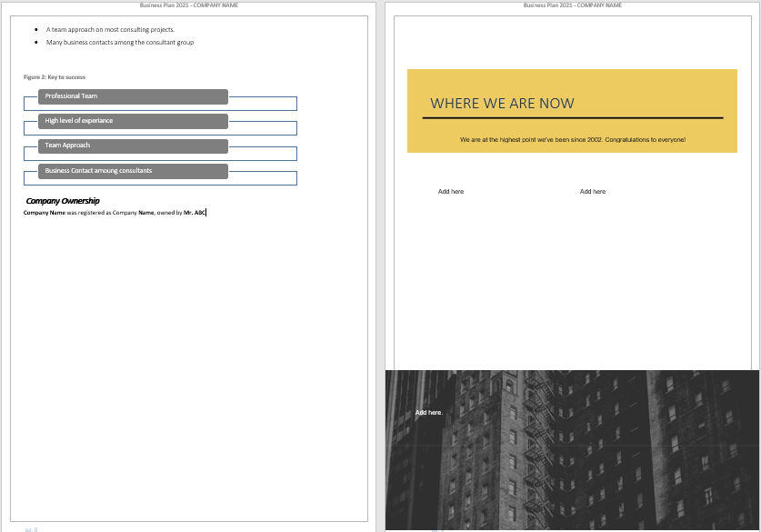
Task: Select the 'WHERE WE ARE NOW' title
Action: [x=502, y=104]
